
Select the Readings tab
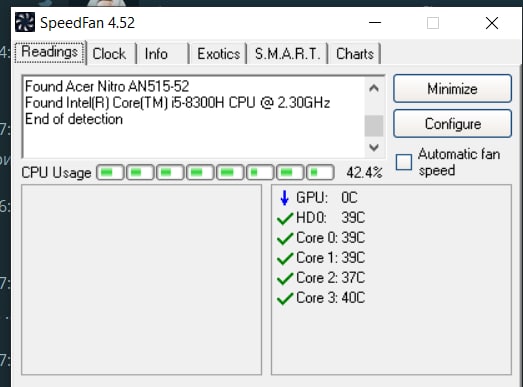click(x=50, y=52)
